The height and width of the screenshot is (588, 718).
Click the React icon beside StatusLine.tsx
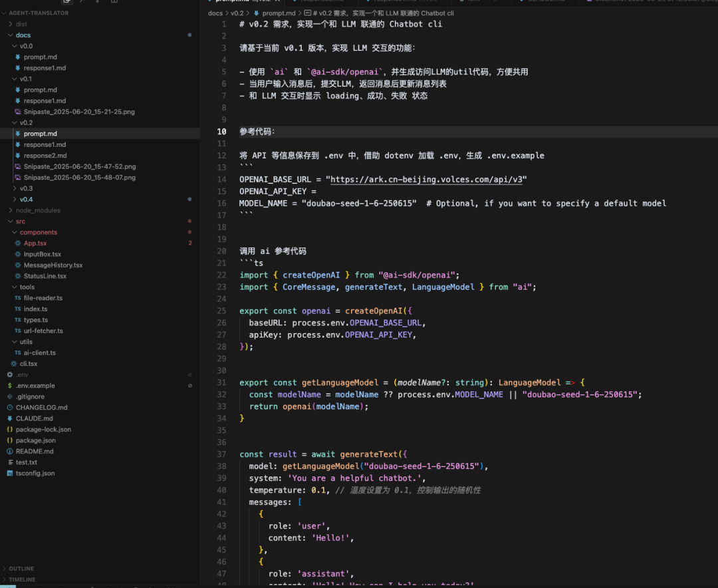17,276
